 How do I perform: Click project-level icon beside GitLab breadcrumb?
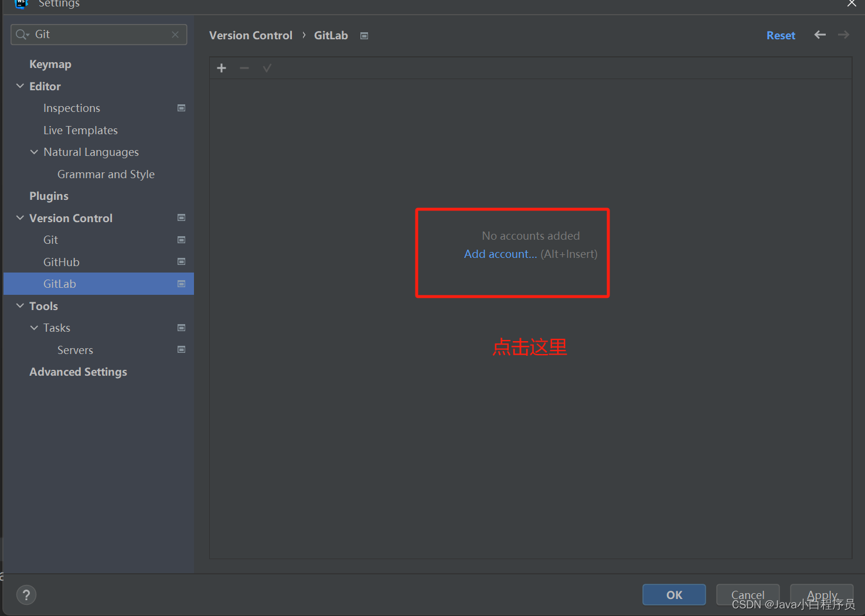pyautogui.click(x=364, y=36)
